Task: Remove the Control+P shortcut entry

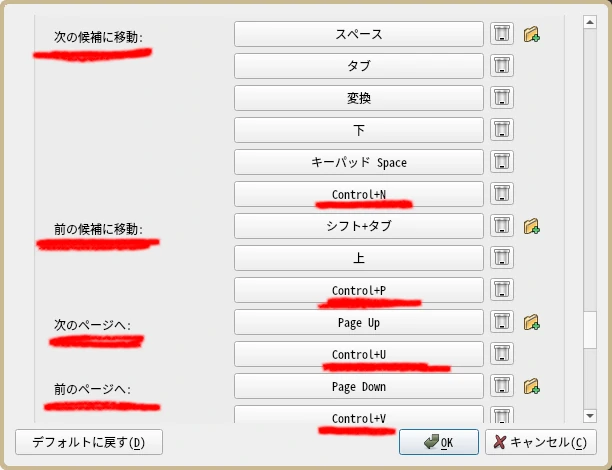Action: [x=501, y=290]
